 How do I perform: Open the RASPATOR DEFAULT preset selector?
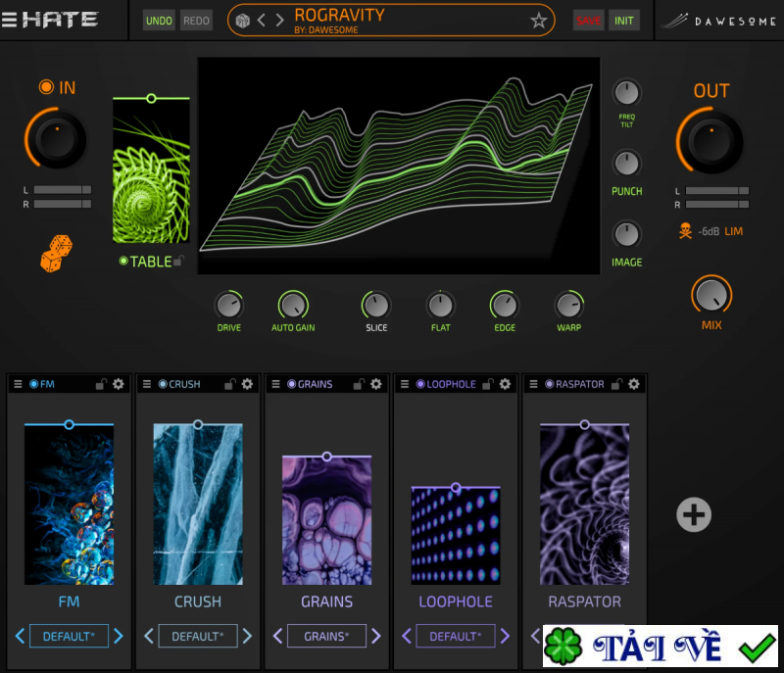click(x=585, y=636)
